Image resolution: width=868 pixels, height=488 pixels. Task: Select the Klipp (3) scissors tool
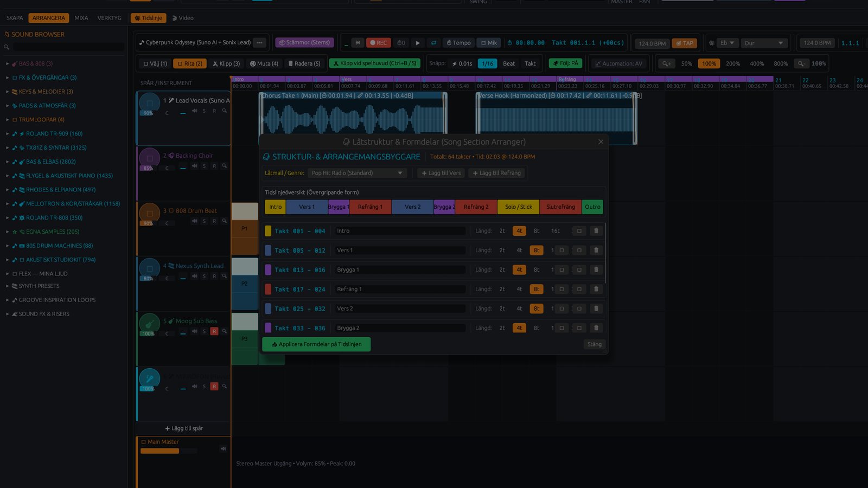pyautogui.click(x=226, y=63)
